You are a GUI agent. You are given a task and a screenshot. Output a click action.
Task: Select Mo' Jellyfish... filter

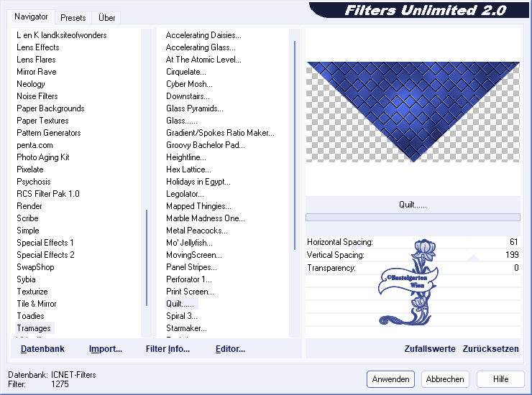click(189, 243)
